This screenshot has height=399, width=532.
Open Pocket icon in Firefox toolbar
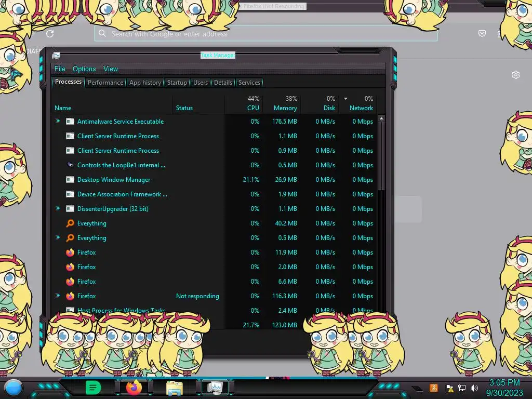[482, 33]
